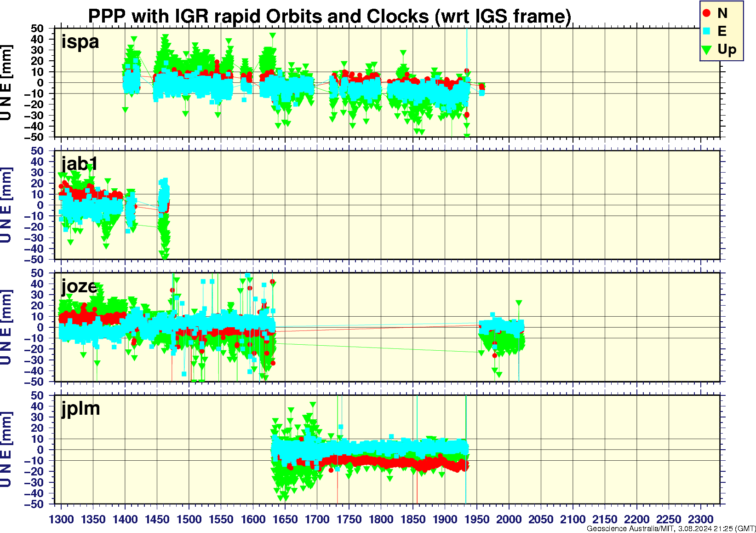Click x-axis tick label 1700
The height and width of the screenshot is (533, 756).
[317, 520]
